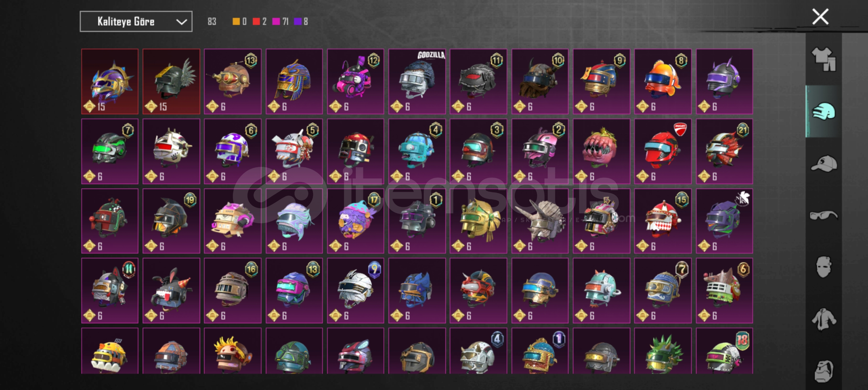
Task: Close the inventory with the X icon
Action: pyautogui.click(x=820, y=17)
